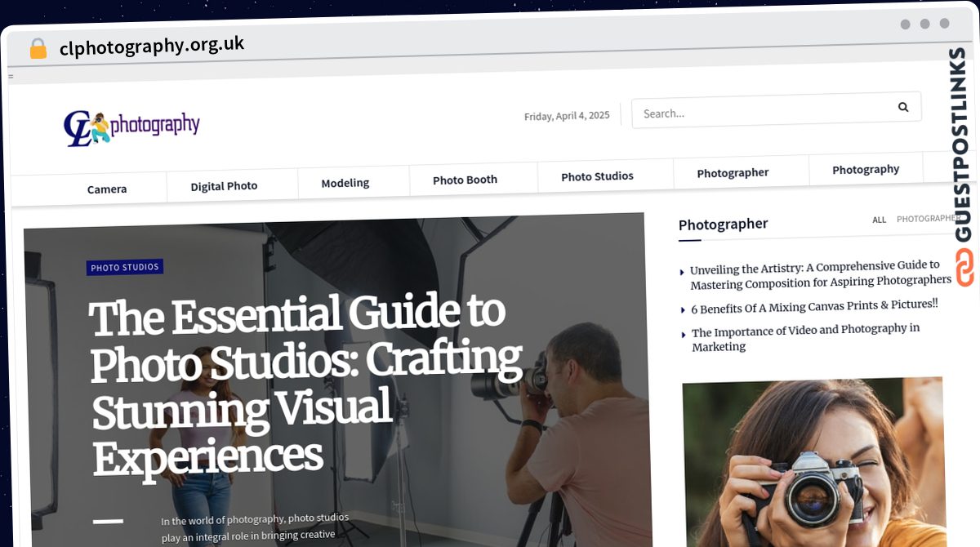Click the padlock icon in address bar

(38, 49)
